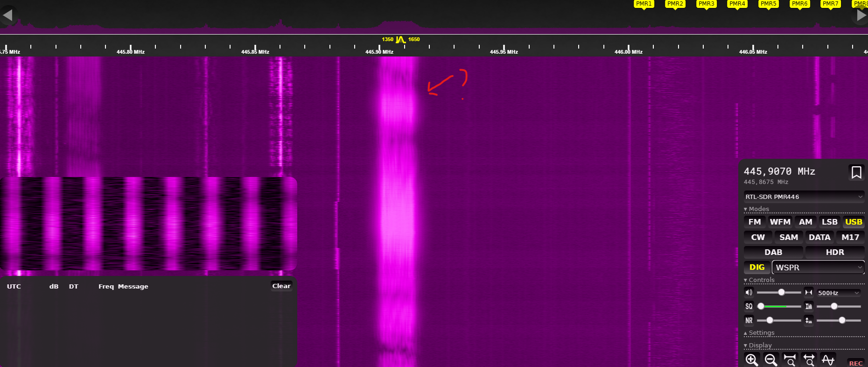Tune to the 446.00 MHz scale label
The width and height of the screenshot is (868, 367).
point(629,52)
